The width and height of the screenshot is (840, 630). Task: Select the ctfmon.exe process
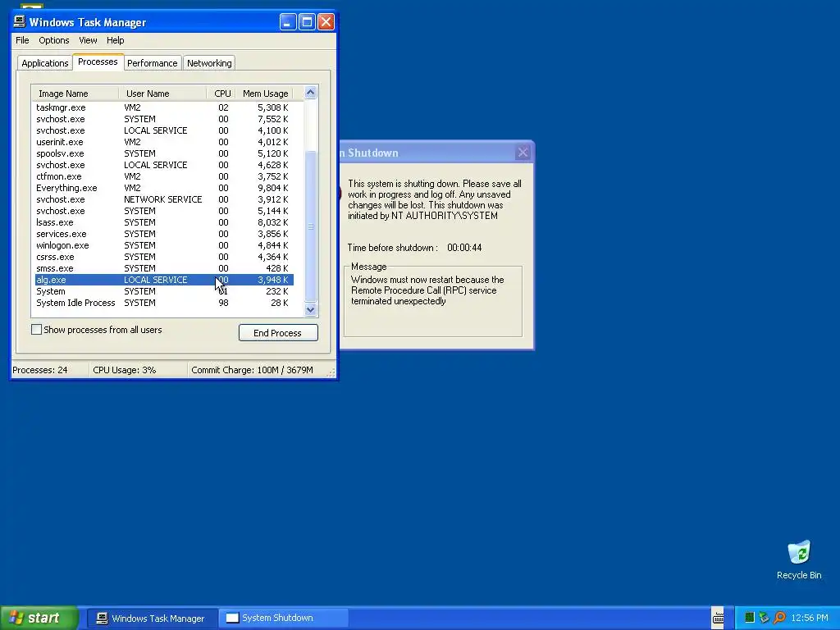pyautogui.click(x=164, y=176)
